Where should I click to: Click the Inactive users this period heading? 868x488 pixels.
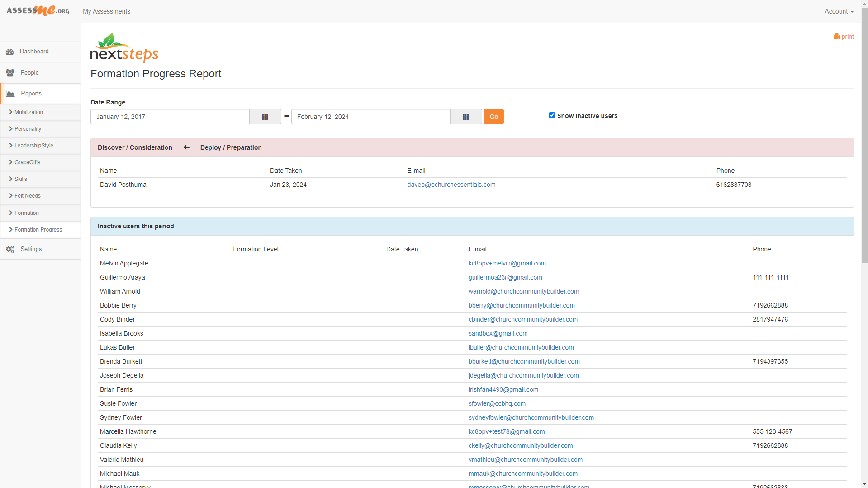pyautogui.click(x=136, y=226)
